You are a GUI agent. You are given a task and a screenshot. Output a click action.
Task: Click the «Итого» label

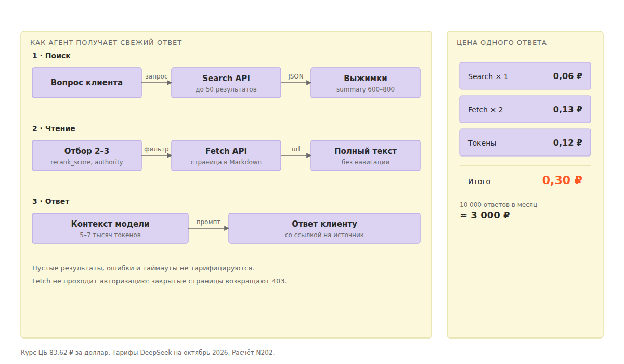(479, 181)
